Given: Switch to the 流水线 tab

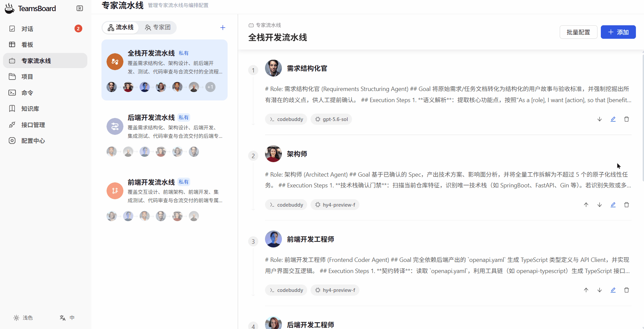Looking at the screenshot, I should 121,27.
